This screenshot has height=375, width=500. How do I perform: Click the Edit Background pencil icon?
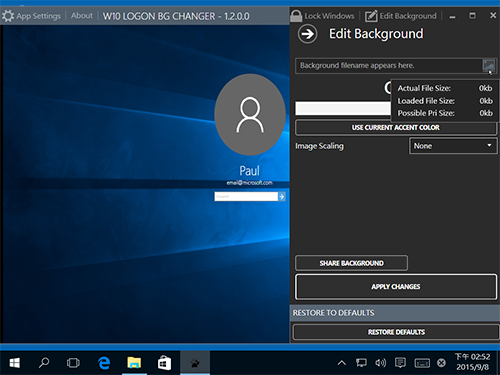(x=371, y=16)
